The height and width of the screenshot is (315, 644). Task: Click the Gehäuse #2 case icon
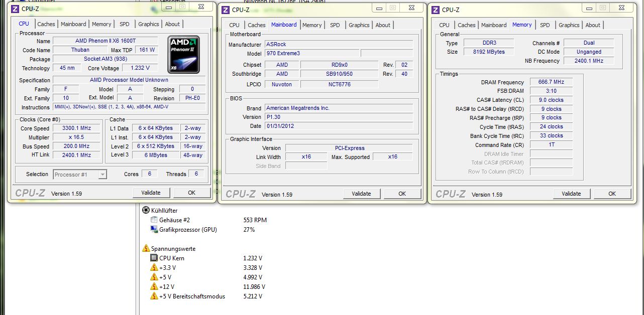154,220
